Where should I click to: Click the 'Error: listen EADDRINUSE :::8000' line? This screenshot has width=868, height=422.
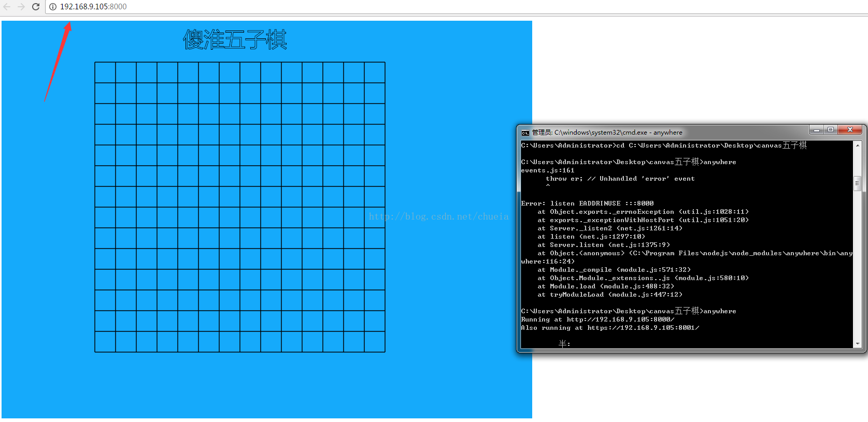[x=587, y=203]
